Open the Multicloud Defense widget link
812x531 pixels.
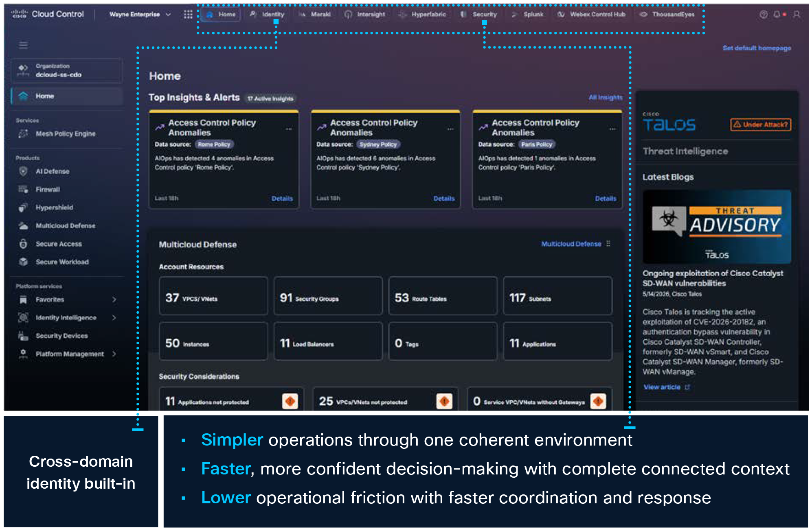[x=571, y=244]
